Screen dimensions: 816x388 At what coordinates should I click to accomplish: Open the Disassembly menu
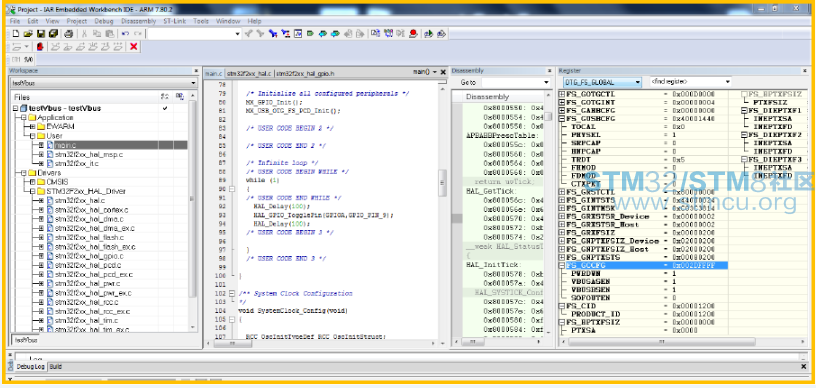[x=138, y=21]
